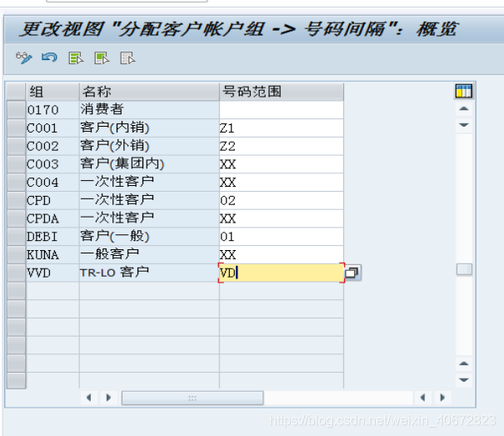Click the upper scroll-down arrow of vertical scrollbar

[x=464, y=125]
